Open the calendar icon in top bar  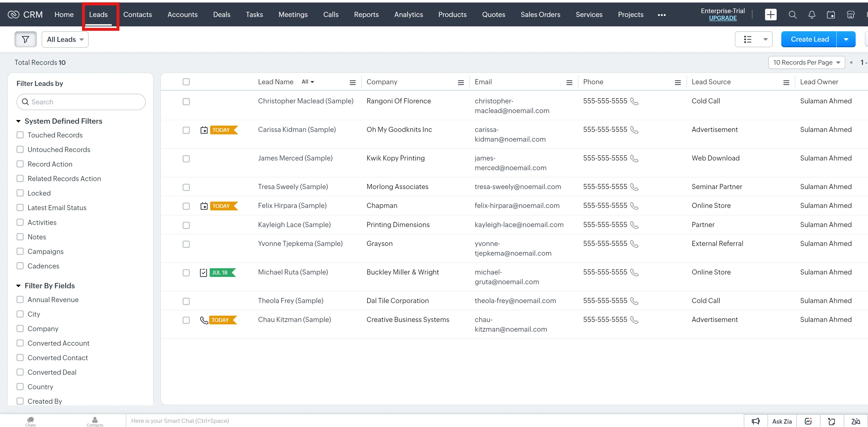(x=831, y=15)
